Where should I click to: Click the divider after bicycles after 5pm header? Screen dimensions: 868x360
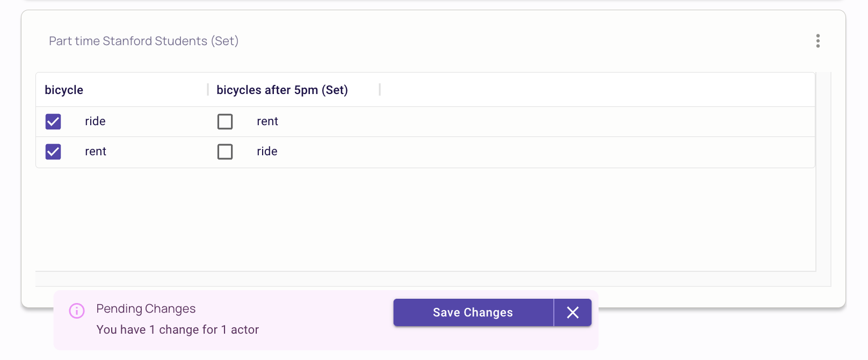[380, 90]
